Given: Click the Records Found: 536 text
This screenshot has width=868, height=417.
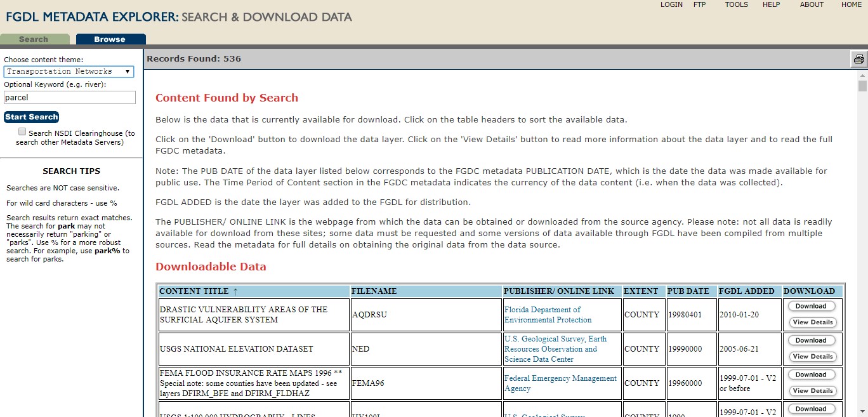Looking at the screenshot, I should [x=194, y=59].
